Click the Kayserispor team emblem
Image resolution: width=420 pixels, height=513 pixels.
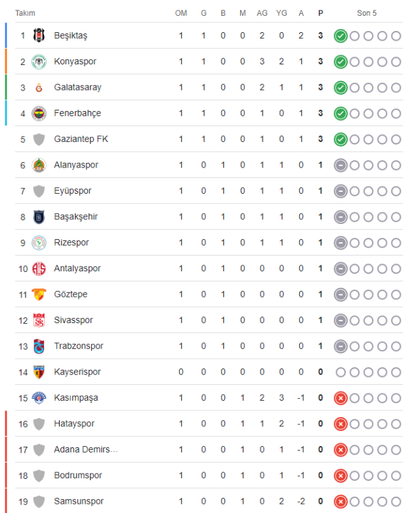coord(39,372)
